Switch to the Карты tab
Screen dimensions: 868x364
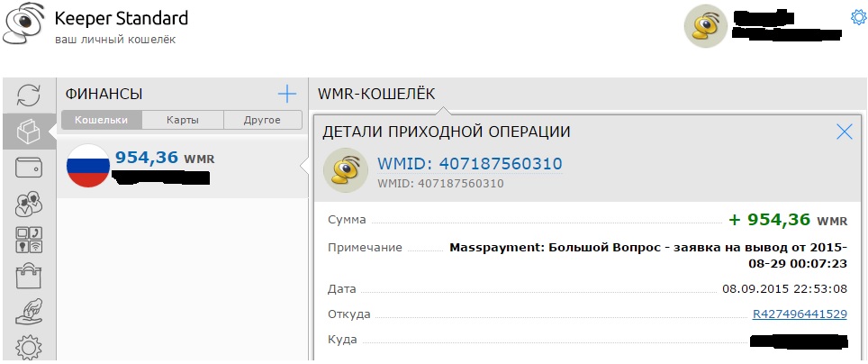[x=183, y=120]
